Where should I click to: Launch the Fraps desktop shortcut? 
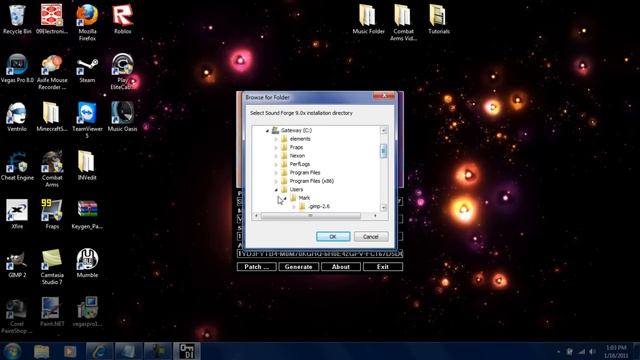[x=52, y=214]
